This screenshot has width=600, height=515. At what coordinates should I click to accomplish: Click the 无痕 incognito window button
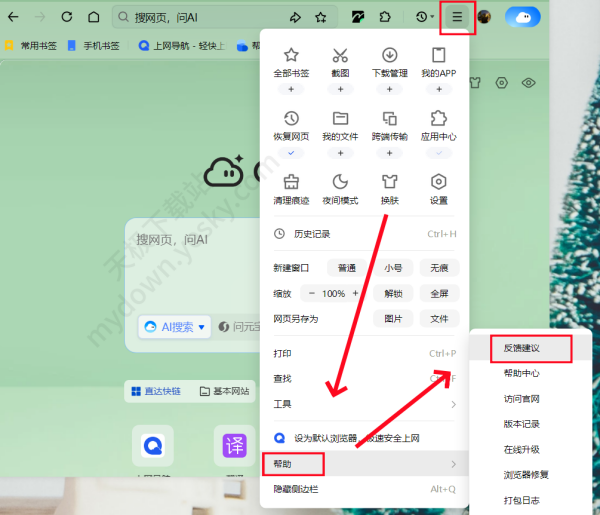439,268
